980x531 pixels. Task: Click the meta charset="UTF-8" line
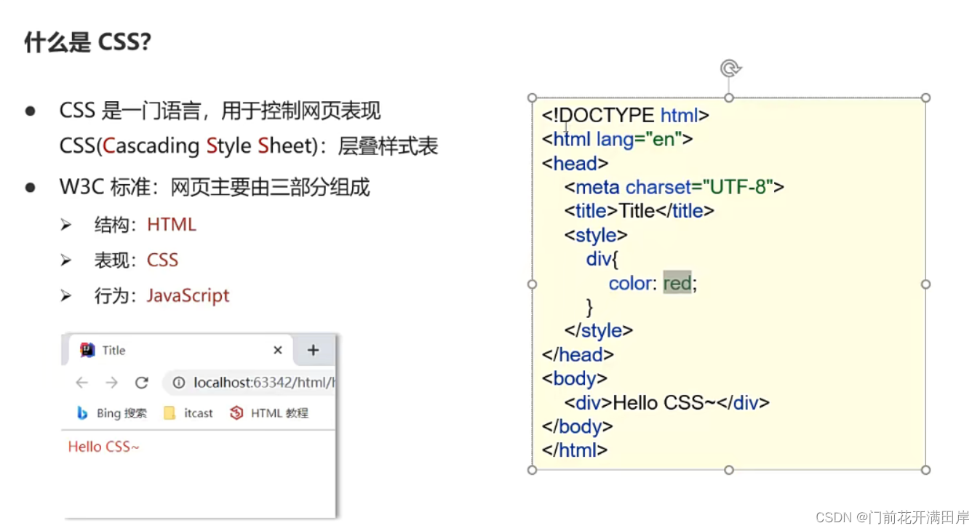click(x=674, y=187)
